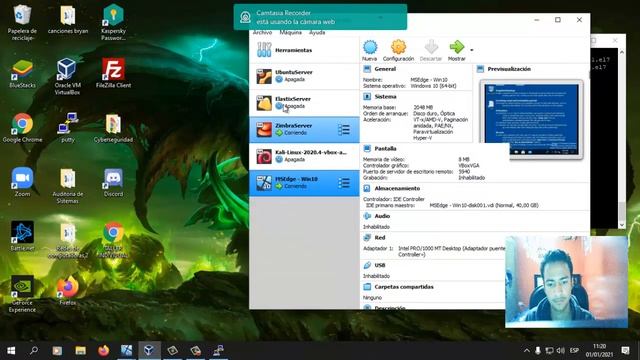
Task: Click the volume speaker tray icon
Action: point(561,351)
